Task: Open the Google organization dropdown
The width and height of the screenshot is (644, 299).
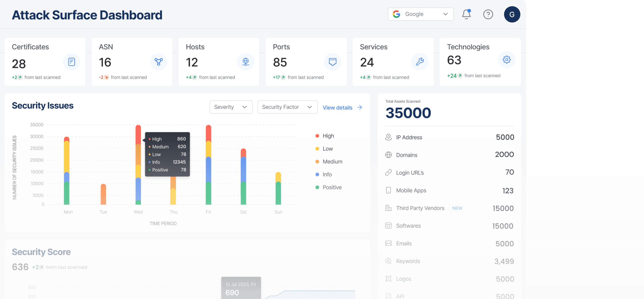Action: (420, 14)
